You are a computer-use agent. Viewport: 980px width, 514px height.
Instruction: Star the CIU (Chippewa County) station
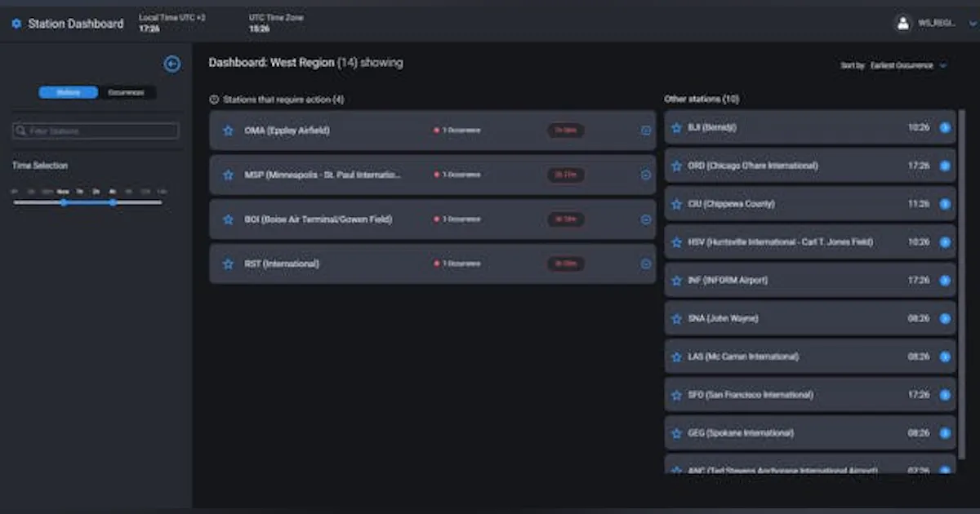pyautogui.click(x=676, y=204)
